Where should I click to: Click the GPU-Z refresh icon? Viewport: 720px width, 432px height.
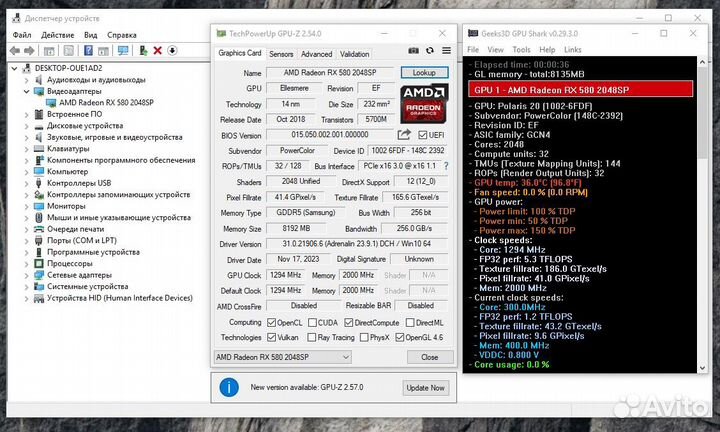(x=430, y=50)
